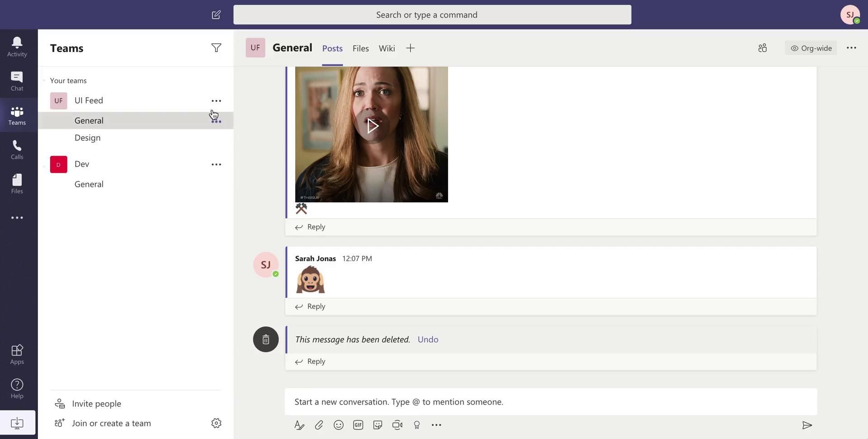Start a Meet now video call
The width and height of the screenshot is (868, 439).
[x=397, y=425]
